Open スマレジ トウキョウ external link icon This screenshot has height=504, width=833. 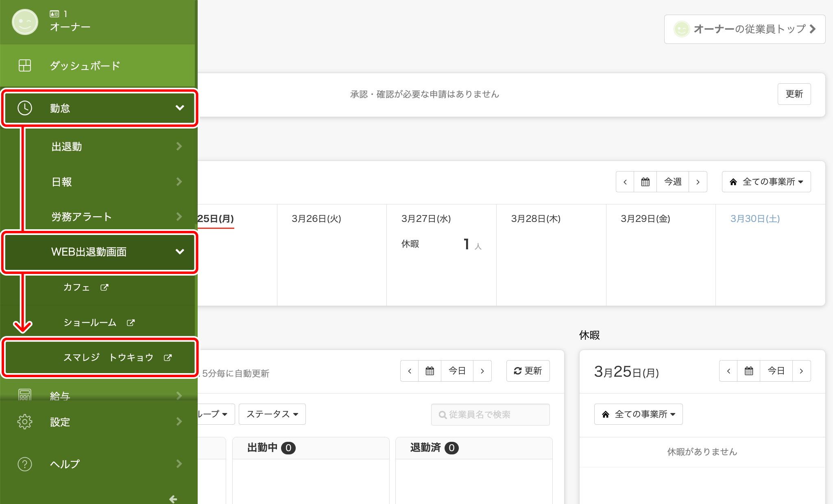pos(168,357)
